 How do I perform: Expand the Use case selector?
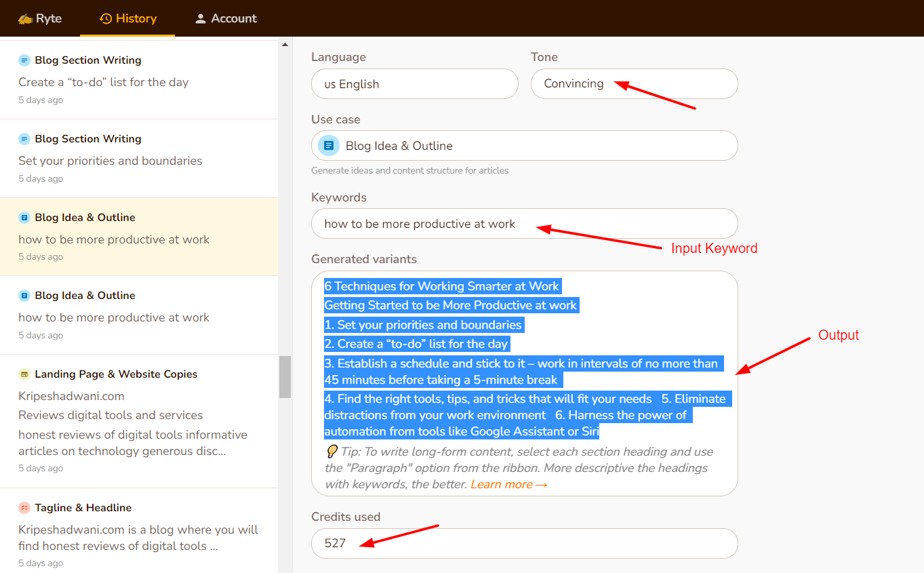point(524,146)
